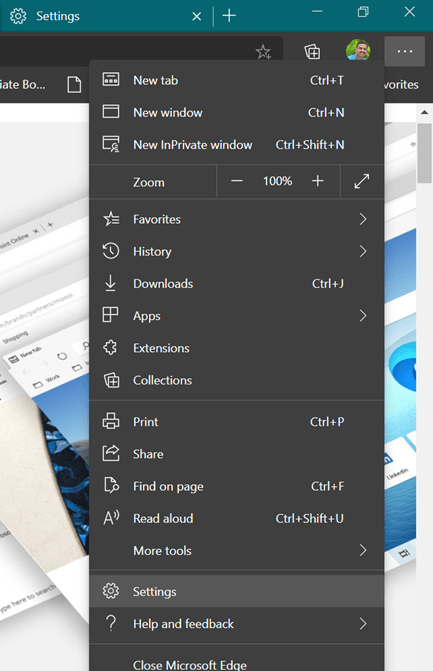This screenshot has width=433, height=671.
Task: Click the vertical scrollbar thumb
Action: (x=424, y=153)
